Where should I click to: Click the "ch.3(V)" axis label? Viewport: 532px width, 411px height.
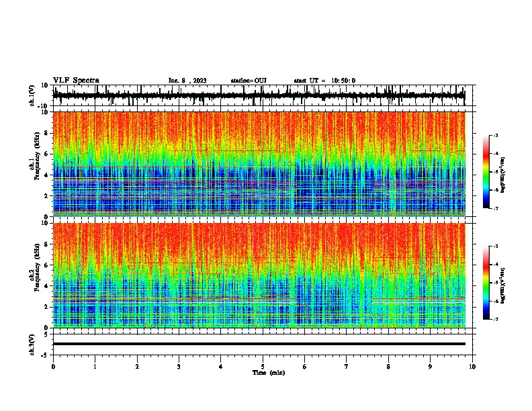(x=32, y=345)
